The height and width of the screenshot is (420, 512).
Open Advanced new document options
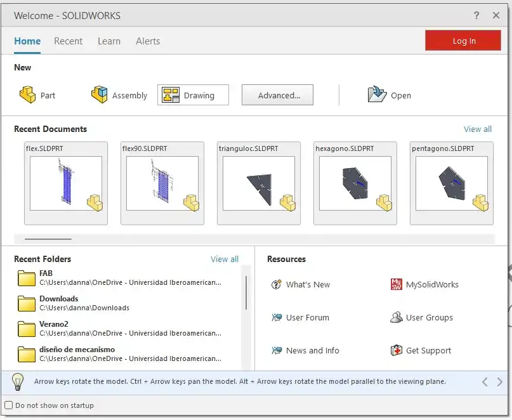(277, 95)
